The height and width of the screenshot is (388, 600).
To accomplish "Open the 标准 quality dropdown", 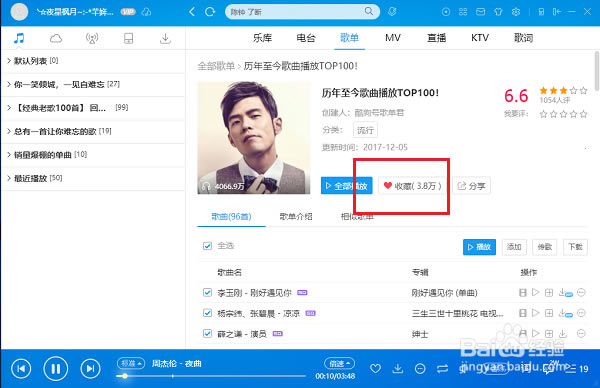I will coord(131,363).
